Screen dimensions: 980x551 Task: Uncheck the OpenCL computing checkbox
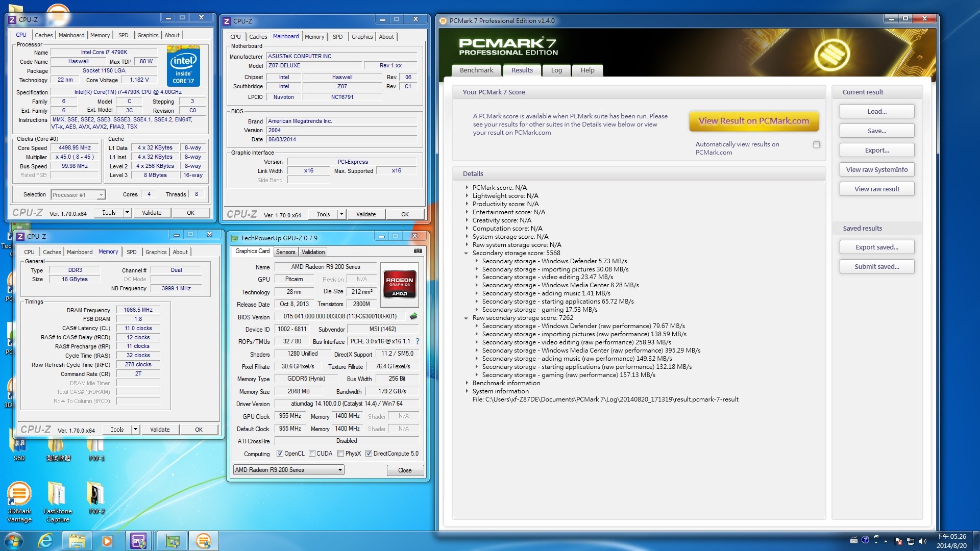pos(280,453)
